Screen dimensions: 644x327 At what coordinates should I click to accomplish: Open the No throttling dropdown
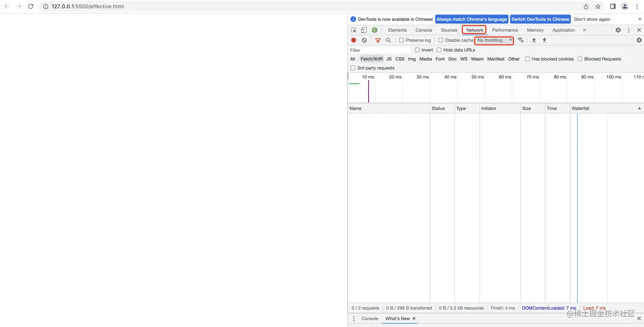[x=494, y=40]
